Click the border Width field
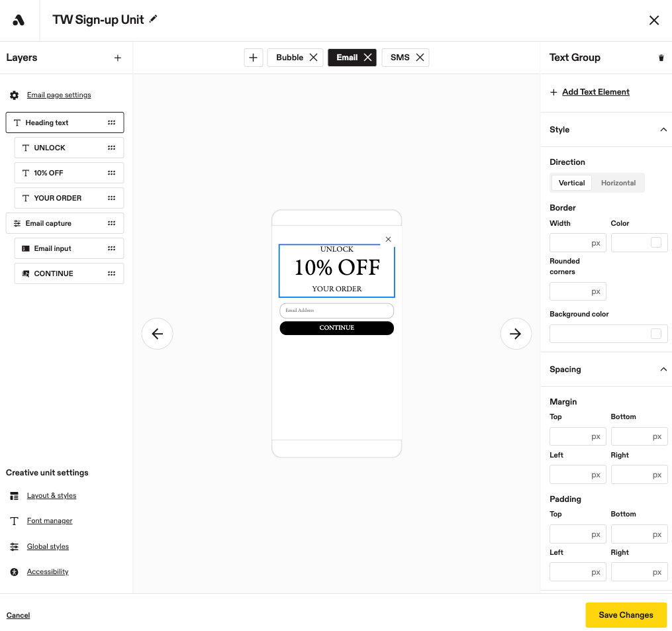672x631 pixels. pyautogui.click(x=578, y=242)
